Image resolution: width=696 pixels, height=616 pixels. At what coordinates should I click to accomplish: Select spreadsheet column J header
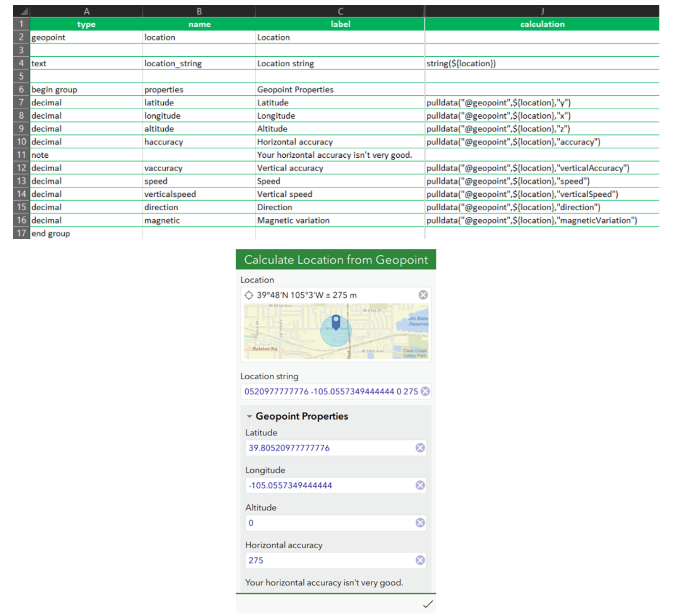[x=542, y=11]
